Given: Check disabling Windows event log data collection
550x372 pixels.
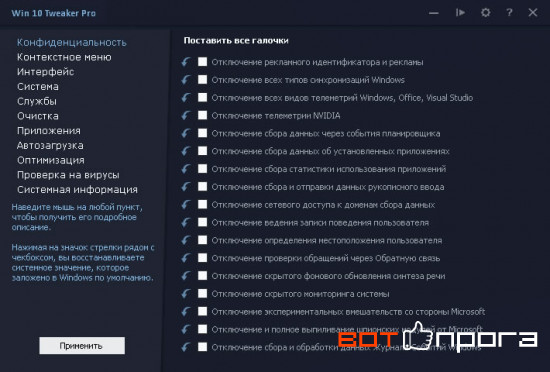Looking at the screenshot, I should pyautogui.click(x=202, y=347).
